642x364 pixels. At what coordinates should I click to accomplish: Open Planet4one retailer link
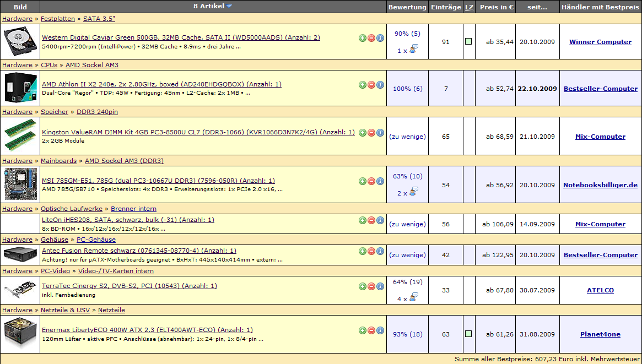[x=600, y=334]
